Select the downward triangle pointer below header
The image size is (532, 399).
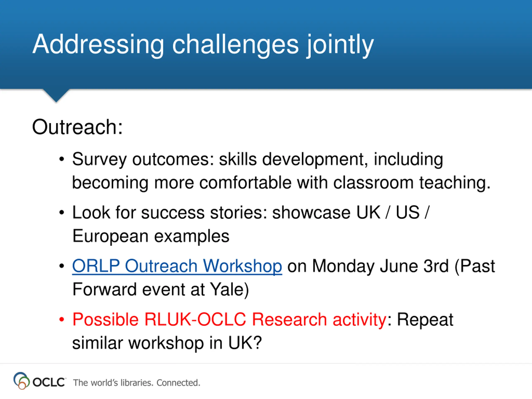point(56,95)
